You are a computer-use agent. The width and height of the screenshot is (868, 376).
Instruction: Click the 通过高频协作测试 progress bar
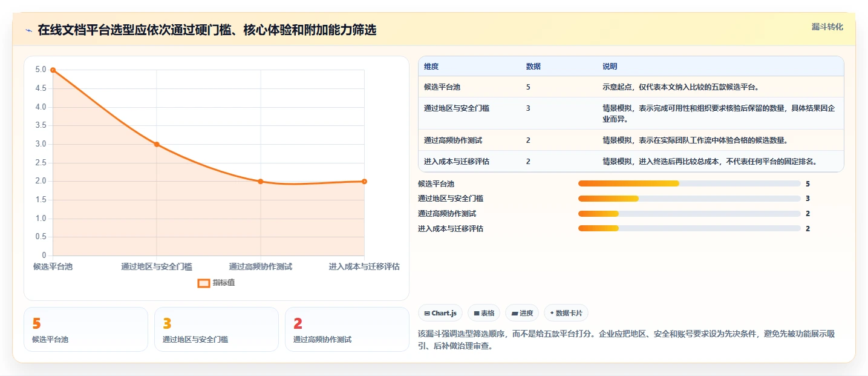[690, 214]
